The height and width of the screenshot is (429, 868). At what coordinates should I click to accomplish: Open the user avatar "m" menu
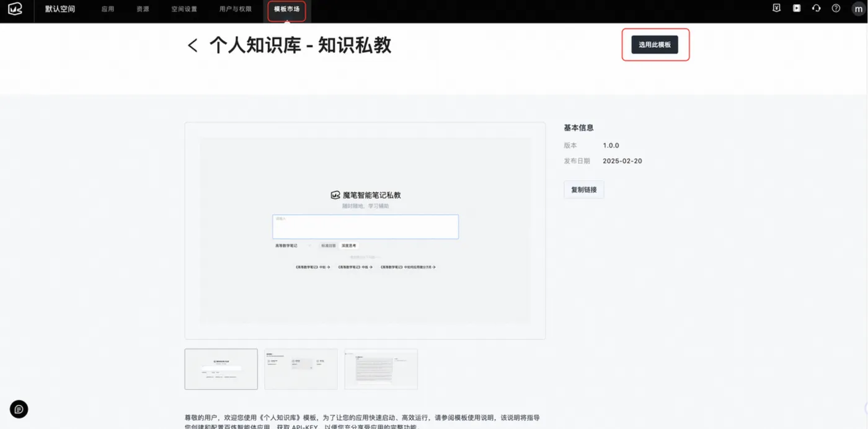point(857,9)
